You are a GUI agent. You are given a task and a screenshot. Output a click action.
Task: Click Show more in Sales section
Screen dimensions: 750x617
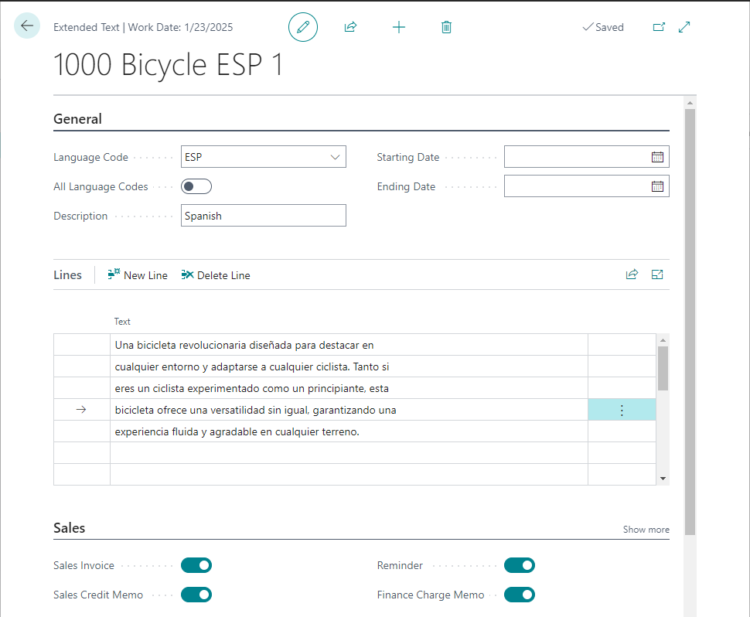coord(645,529)
